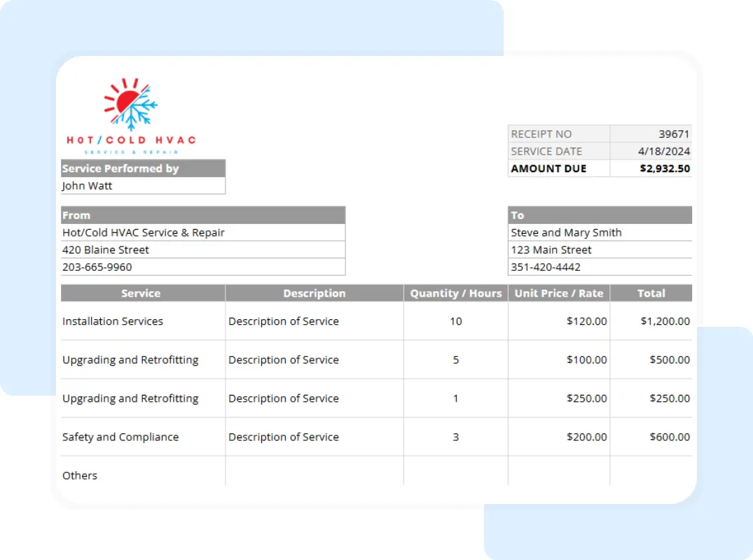Select the RECEIPT NO label cell
The image size is (753, 560).
coord(541,134)
